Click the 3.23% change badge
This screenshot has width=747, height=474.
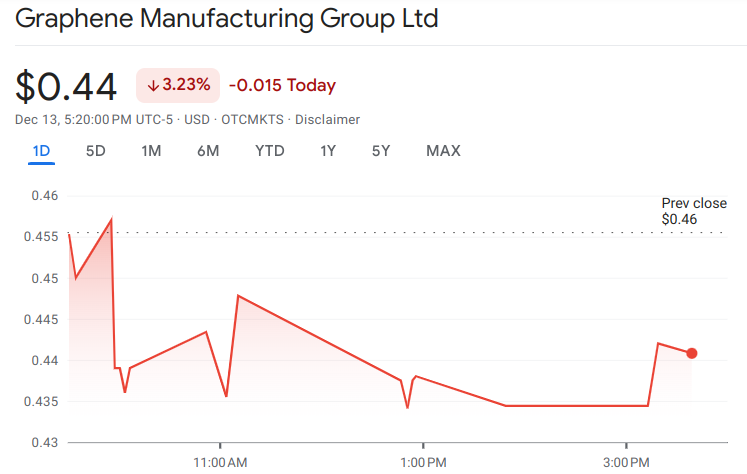click(x=178, y=86)
